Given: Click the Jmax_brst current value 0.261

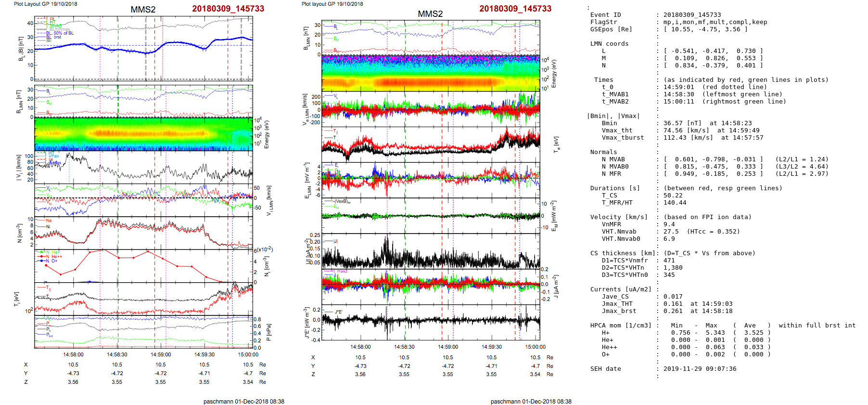Looking at the screenshot, I should (673, 311).
